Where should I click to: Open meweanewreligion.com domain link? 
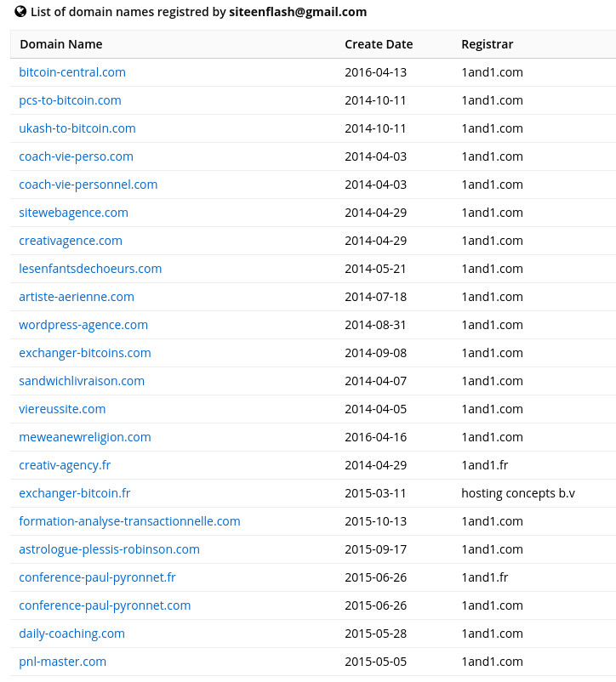[x=85, y=437]
